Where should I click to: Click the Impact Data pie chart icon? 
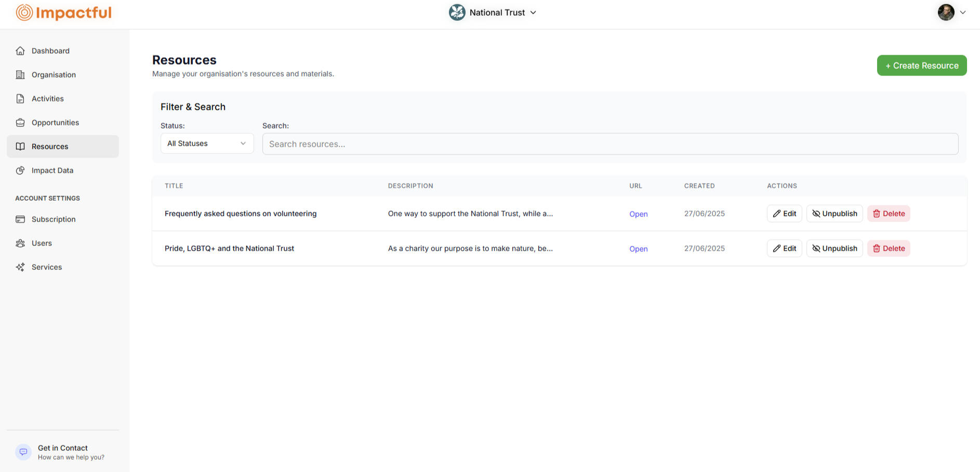[x=20, y=170]
